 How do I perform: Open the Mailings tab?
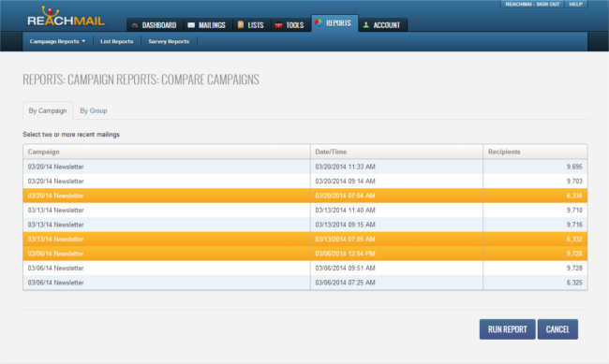click(x=208, y=25)
